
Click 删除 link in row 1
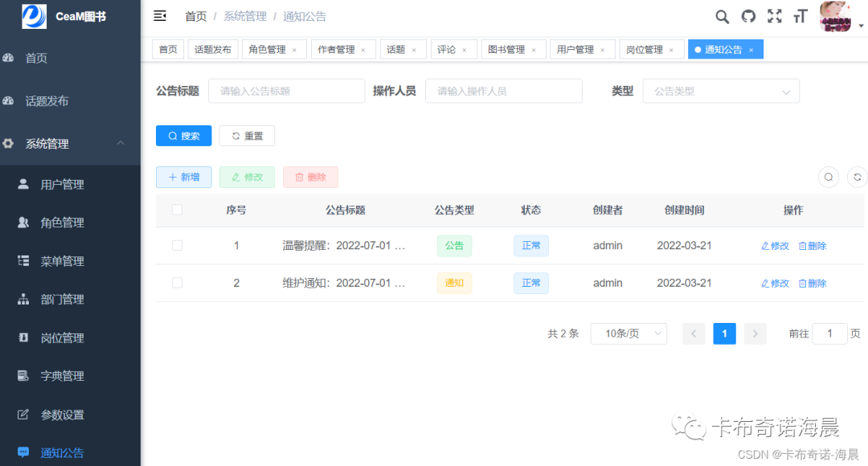click(813, 246)
